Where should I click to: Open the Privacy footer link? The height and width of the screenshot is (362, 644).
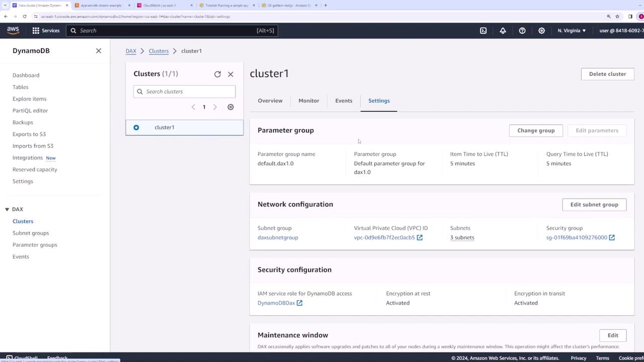point(579,358)
